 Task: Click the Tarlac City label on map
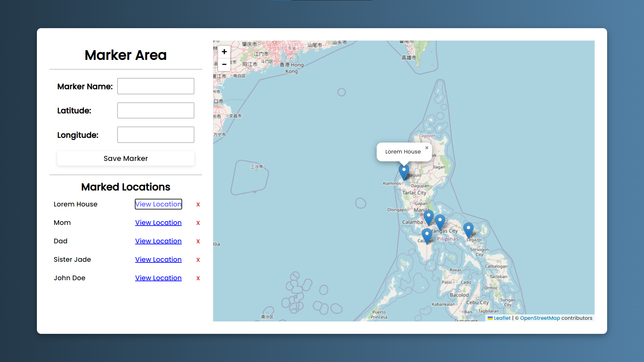tap(414, 193)
